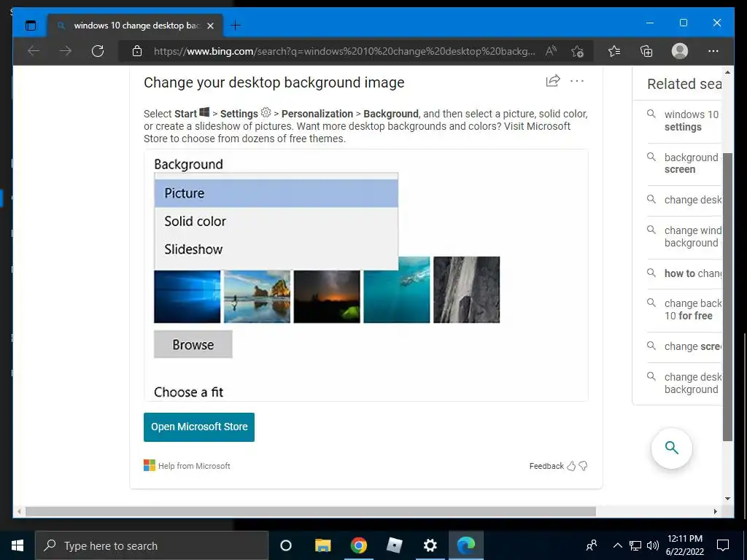View site information lock icon
This screenshot has height=560, width=747.
(137, 51)
